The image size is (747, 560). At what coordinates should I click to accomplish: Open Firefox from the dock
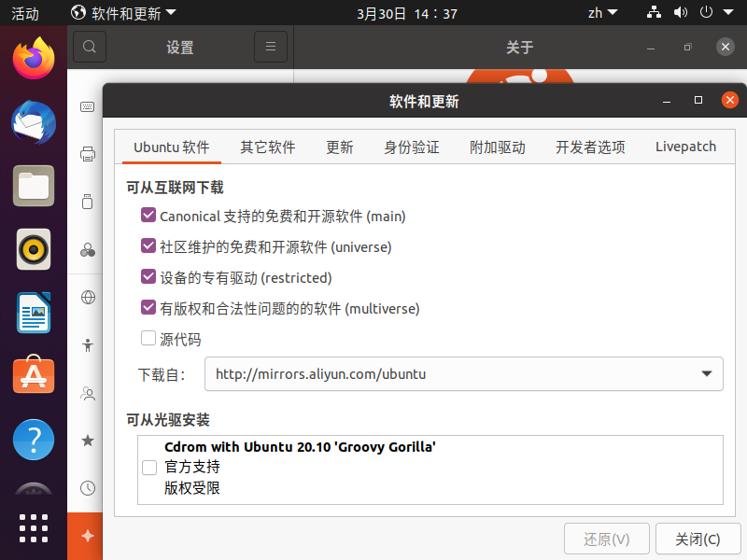pos(34,58)
